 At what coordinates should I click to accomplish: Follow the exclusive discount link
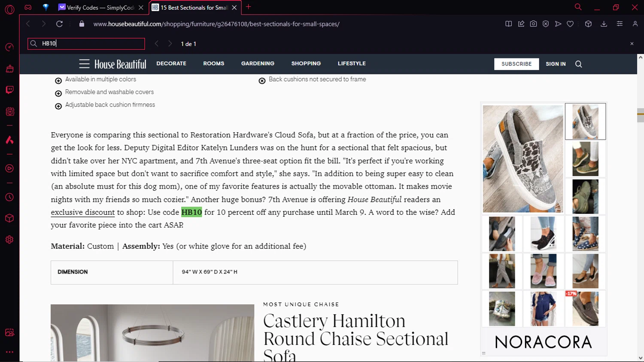[x=82, y=212]
